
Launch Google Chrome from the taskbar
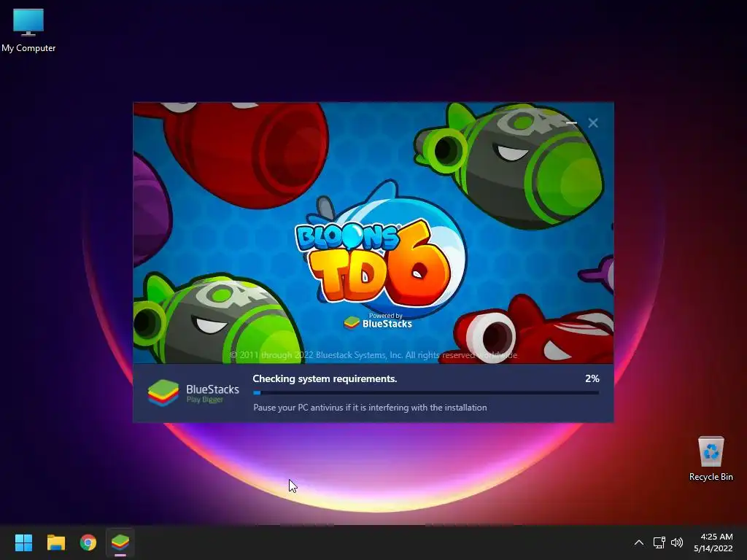tap(88, 542)
